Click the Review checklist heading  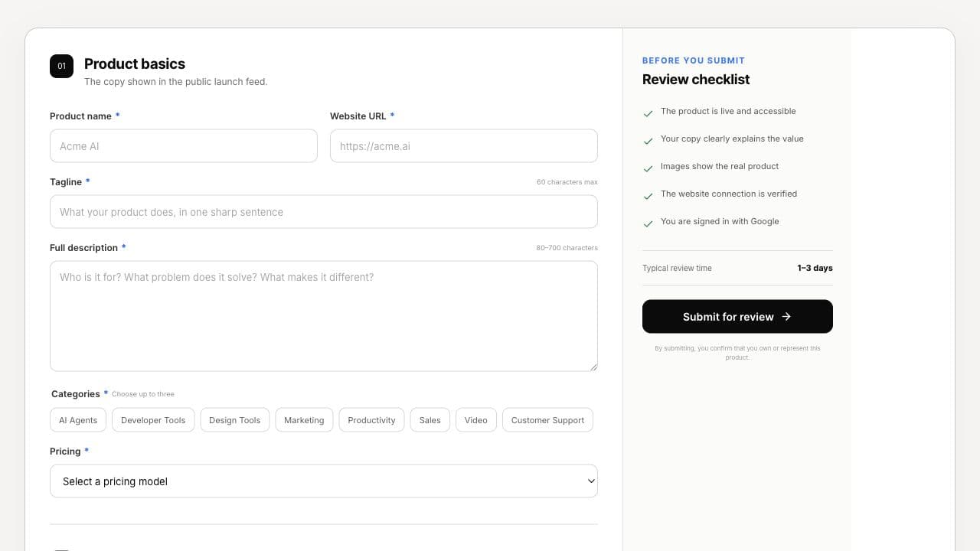[x=696, y=79]
